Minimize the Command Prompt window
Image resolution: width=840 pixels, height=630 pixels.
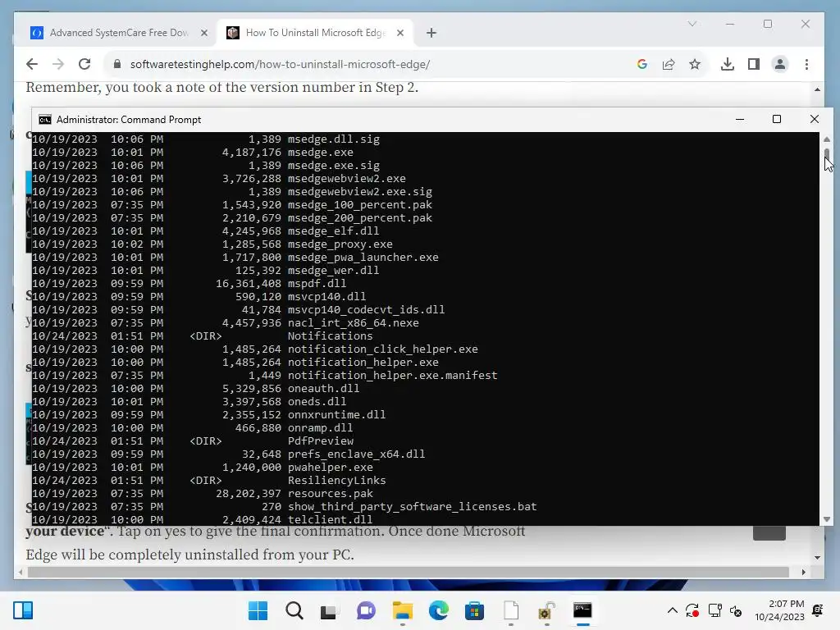[740, 119]
